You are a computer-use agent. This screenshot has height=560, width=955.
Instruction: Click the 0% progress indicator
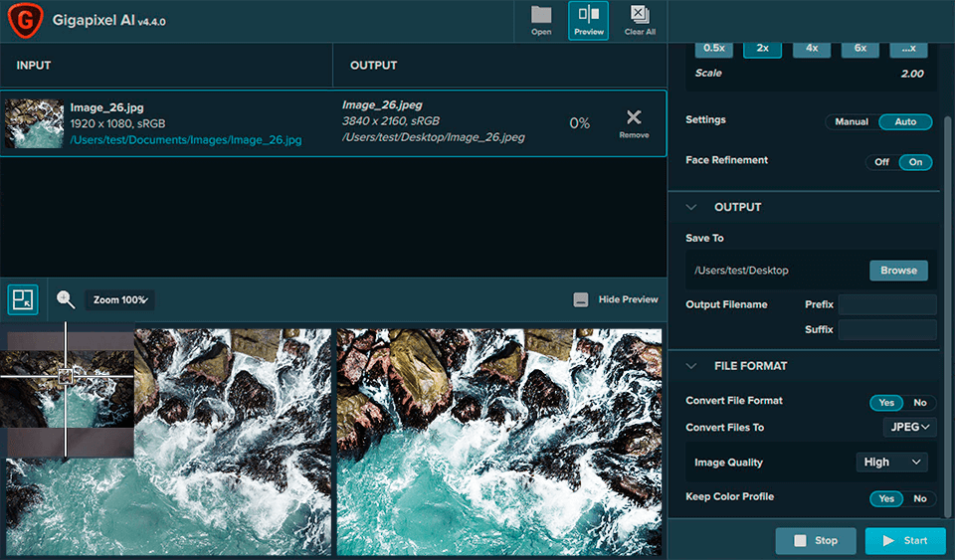coord(579,123)
